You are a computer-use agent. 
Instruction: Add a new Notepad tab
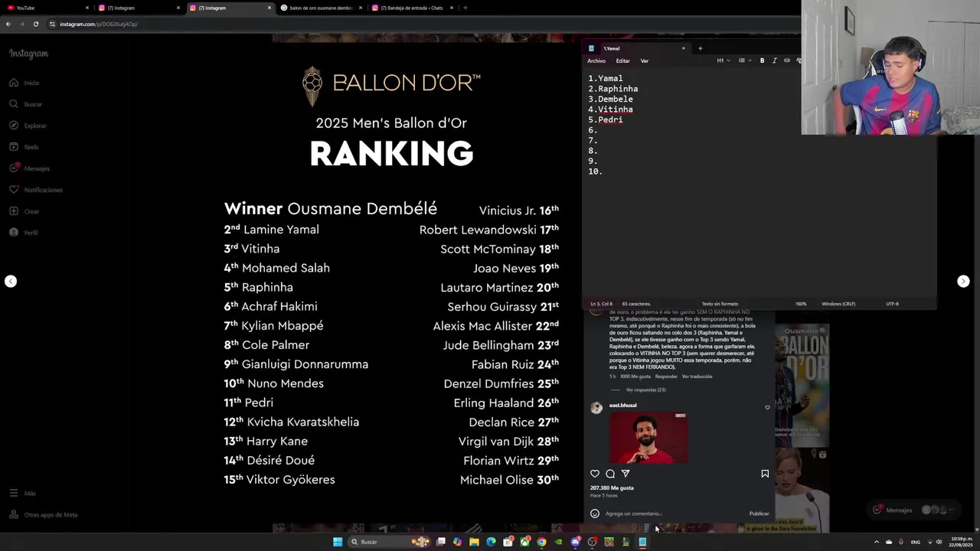(700, 48)
